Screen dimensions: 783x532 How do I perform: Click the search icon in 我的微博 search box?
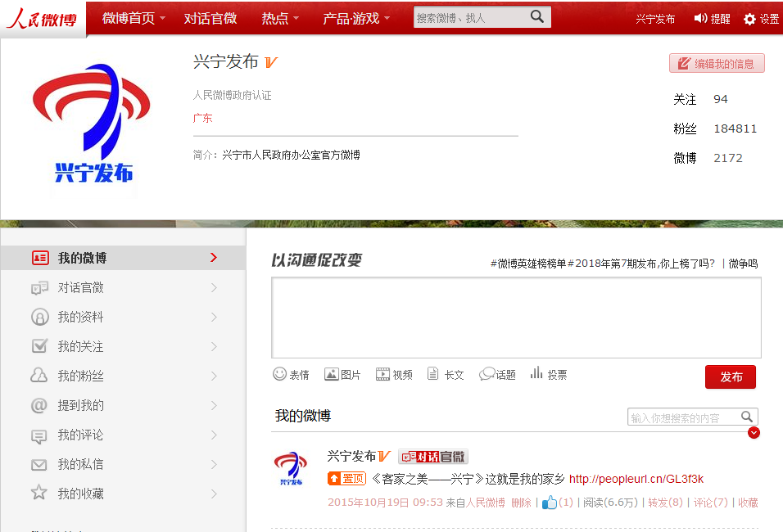click(x=747, y=417)
